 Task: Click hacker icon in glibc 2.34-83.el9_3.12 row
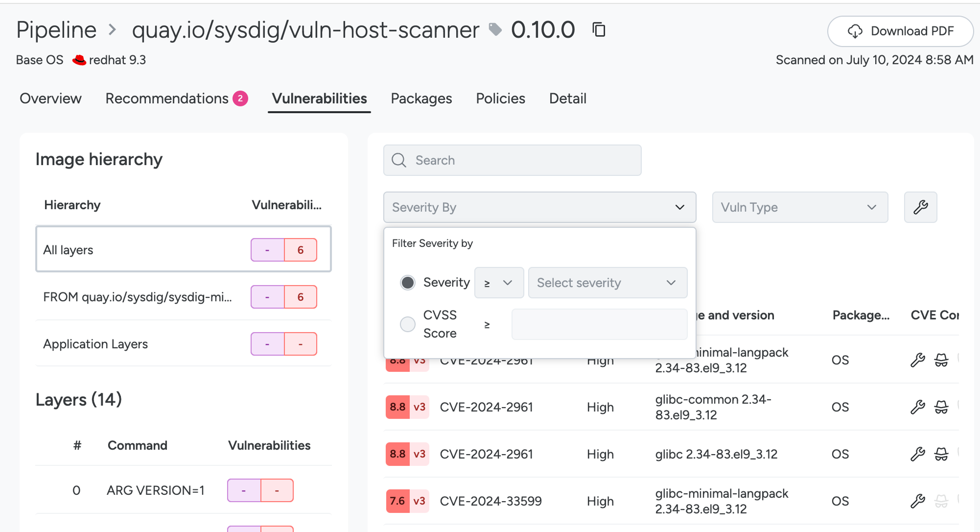pos(941,454)
